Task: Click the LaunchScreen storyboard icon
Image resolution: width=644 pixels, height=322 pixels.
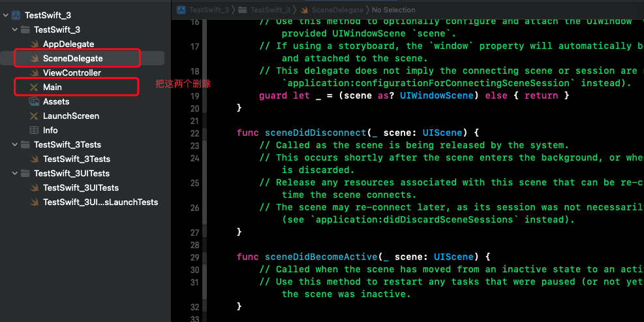Action: tap(34, 116)
